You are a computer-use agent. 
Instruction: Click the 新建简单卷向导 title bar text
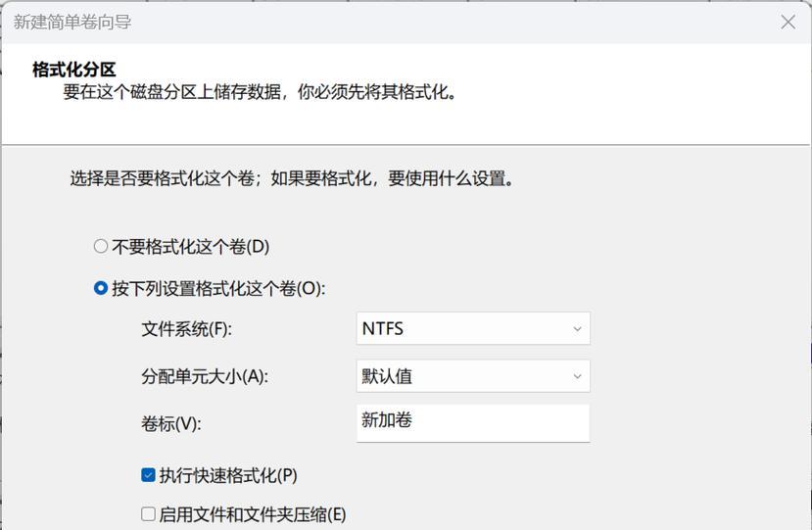coord(72,23)
